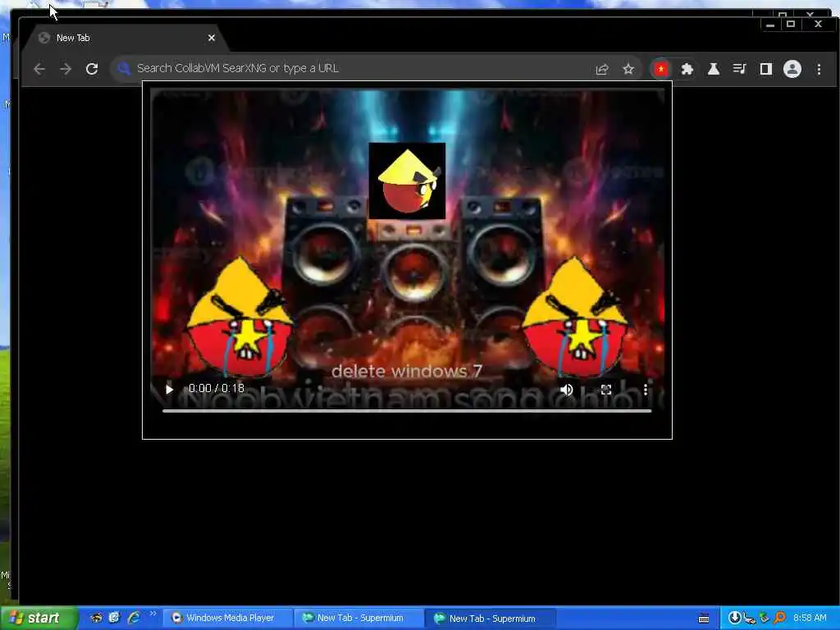Click the orange magnifier tray icon
Viewport: 840px width, 630px height.
tap(779, 618)
